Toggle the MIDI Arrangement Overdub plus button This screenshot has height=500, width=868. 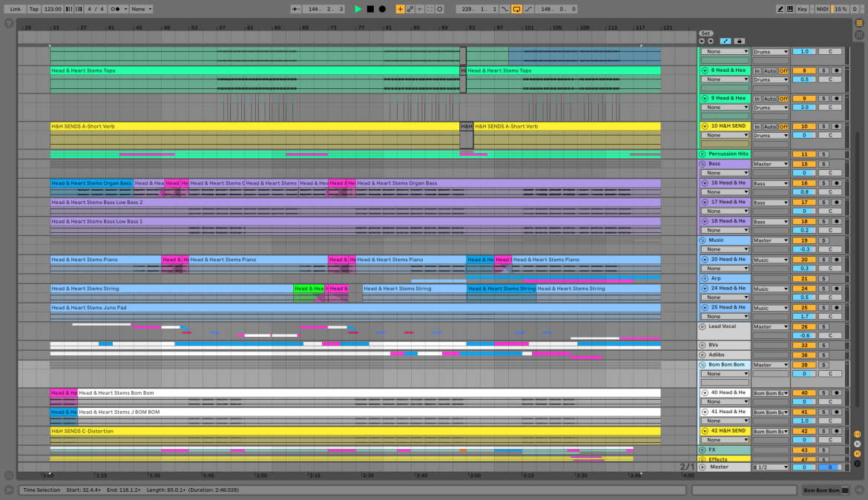click(x=400, y=9)
